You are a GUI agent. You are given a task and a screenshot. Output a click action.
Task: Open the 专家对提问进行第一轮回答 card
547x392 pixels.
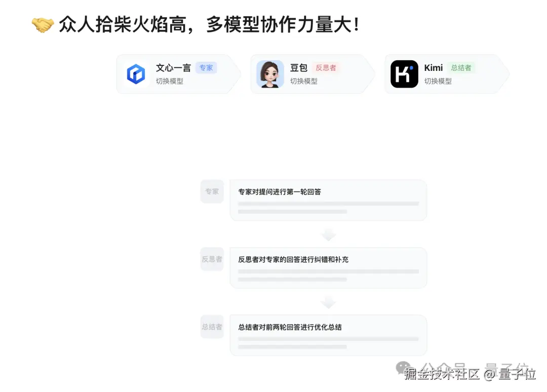coord(328,200)
